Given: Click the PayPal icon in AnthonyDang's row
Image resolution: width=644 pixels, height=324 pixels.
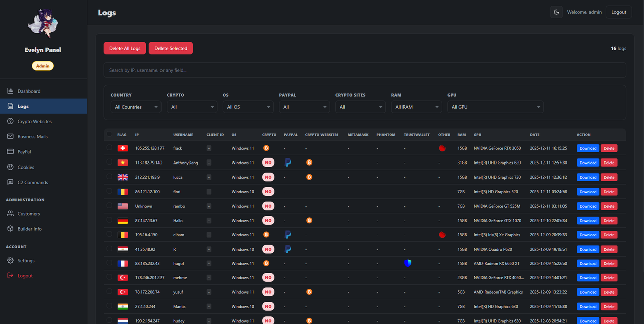Looking at the screenshot, I should tap(288, 163).
